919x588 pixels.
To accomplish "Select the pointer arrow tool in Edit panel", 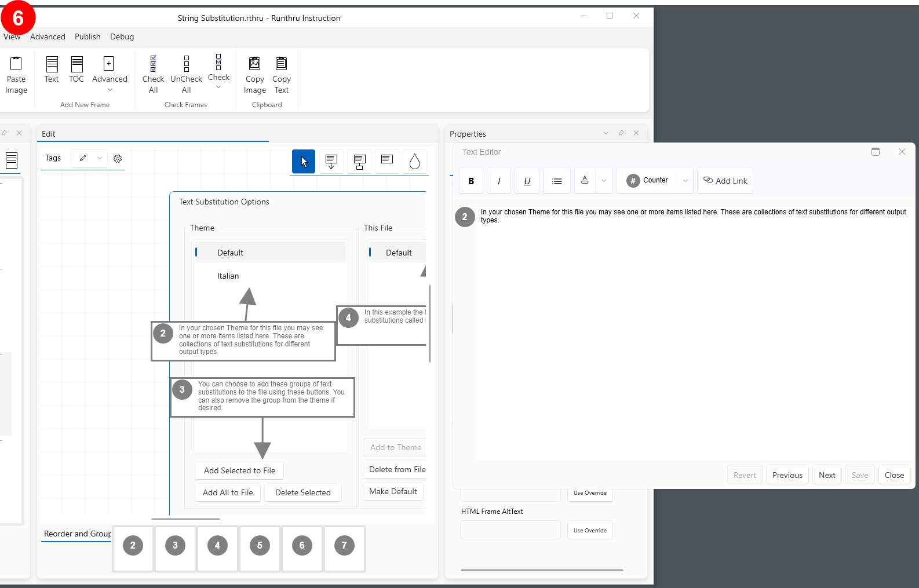I will point(304,162).
